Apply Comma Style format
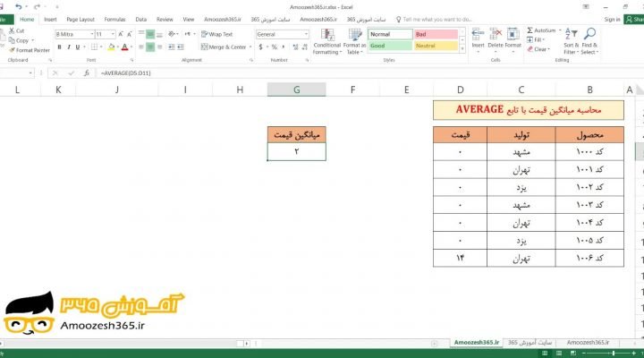The height and width of the screenshot is (358, 644). [x=284, y=47]
